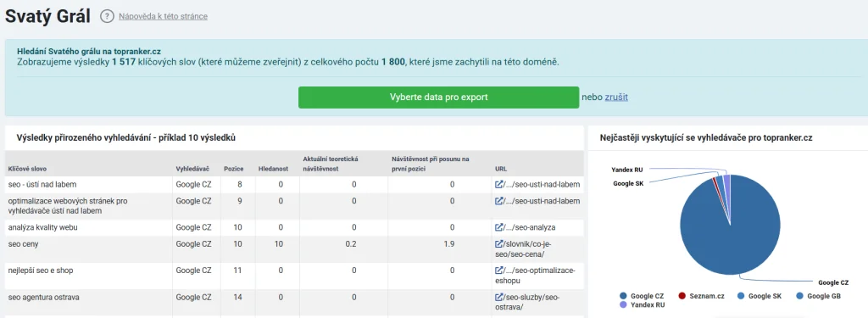The height and width of the screenshot is (318, 868).
Task: Open external link icon for seo ceny row
Action: 498,243
